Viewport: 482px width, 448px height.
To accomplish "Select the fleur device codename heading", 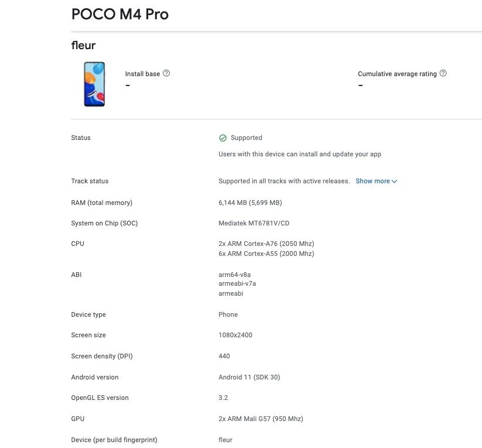I will click(x=83, y=45).
